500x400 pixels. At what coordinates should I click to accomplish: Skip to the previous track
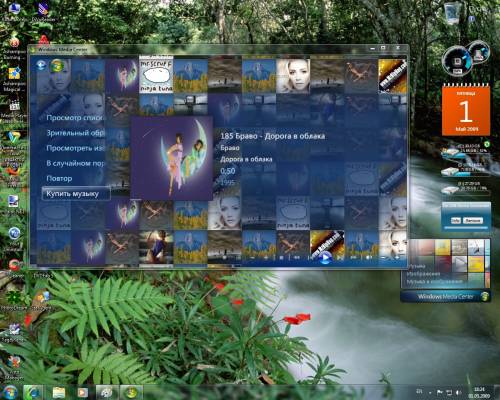pyautogui.click(x=311, y=258)
